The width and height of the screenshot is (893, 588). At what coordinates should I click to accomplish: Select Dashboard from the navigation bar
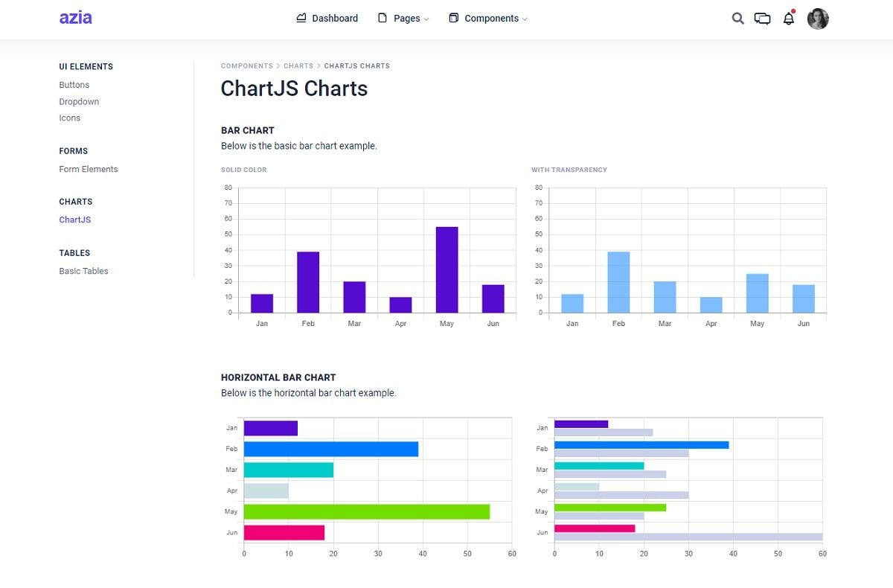[x=334, y=17]
